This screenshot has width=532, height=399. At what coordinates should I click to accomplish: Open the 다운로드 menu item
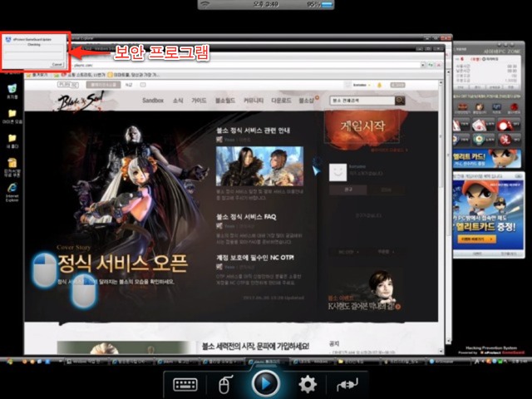tap(281, 100)
